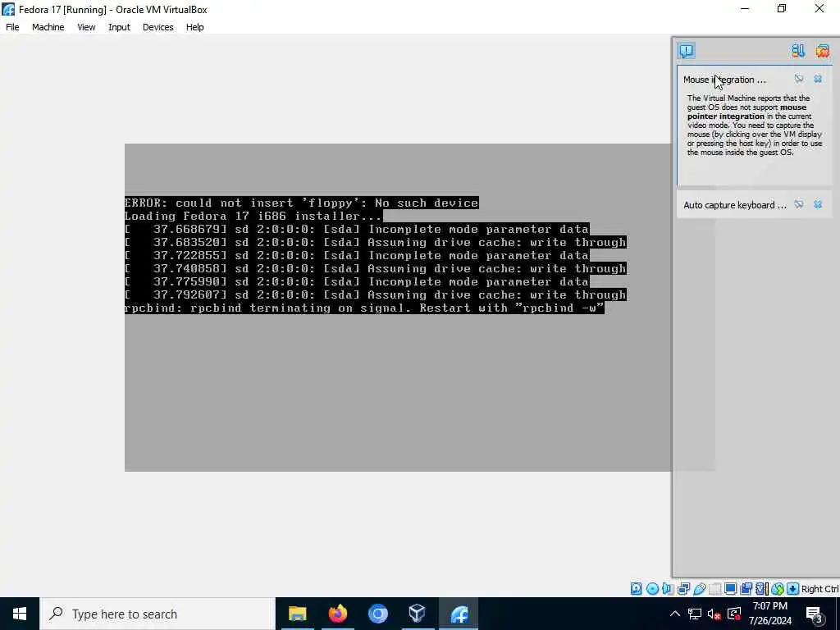The image size is (840, 630).
Task: Click the recording status bar icon
Action: coord(746,589)
